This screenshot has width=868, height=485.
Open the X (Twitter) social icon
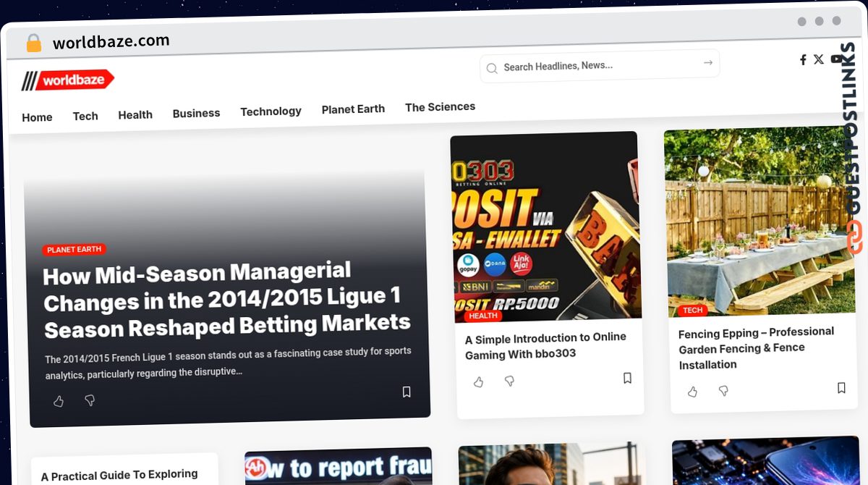818,59
